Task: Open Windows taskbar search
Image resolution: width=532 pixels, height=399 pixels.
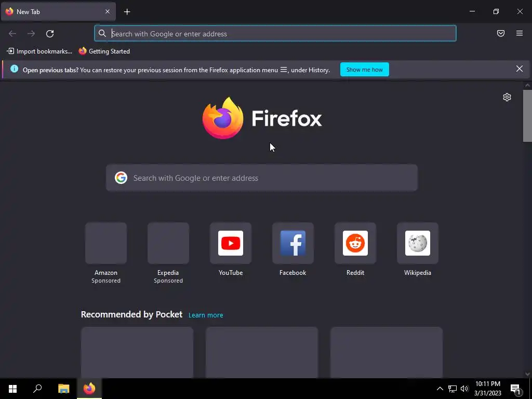Action: point(37,389)
